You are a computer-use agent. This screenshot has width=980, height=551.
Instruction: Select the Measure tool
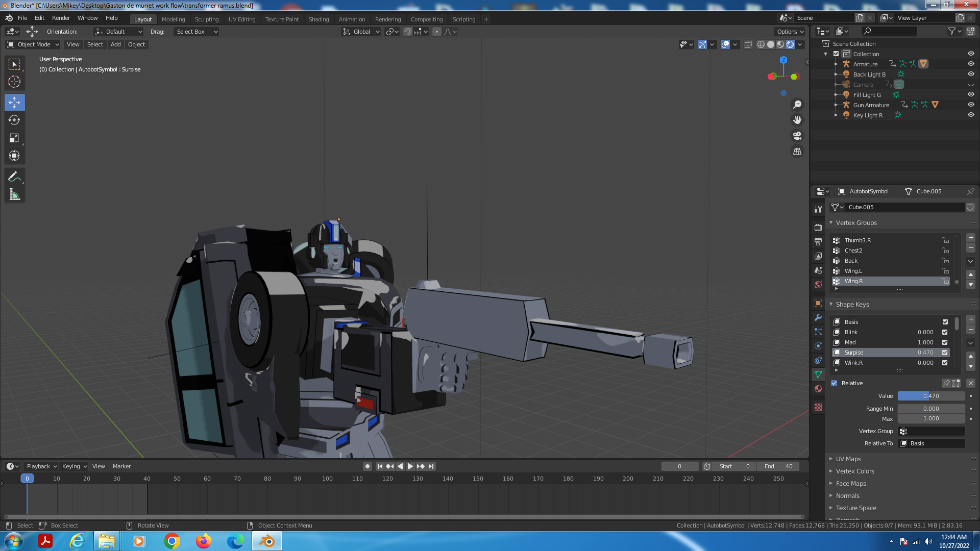click(15, 194)
